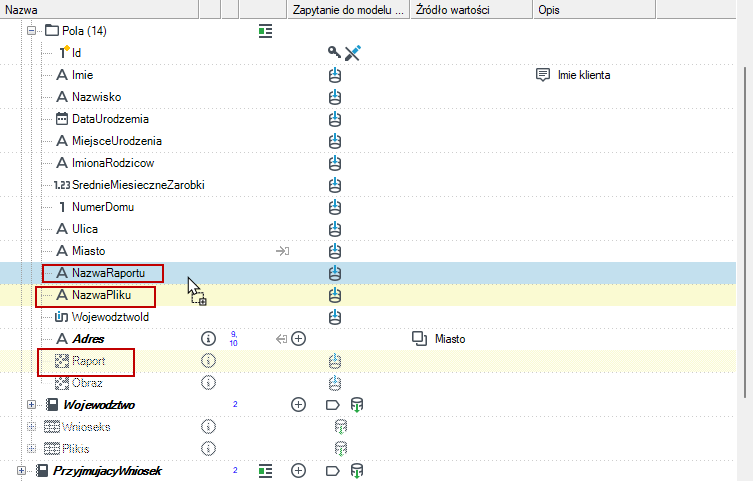The height and width of the screenshot is (481, 753).
Task: Select the Nazwisko field
Action: coord(96,97)
